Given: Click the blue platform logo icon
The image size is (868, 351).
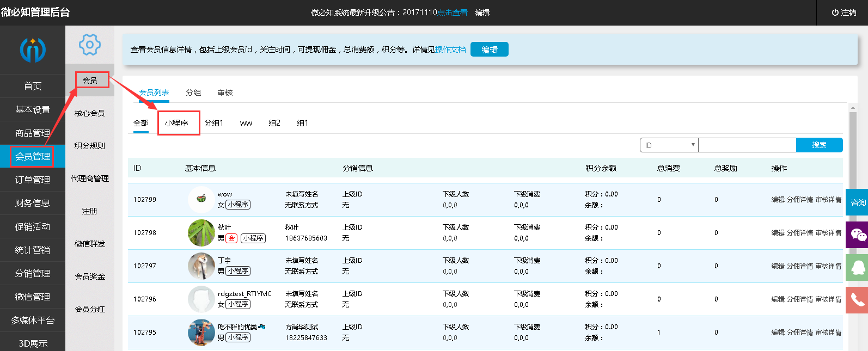Looking at the screenshot, I should pos(33,50).
